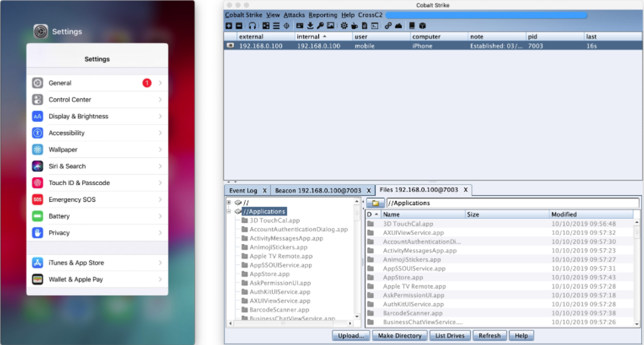Open Battery row chevron
Image resolution: width=644 pixels, height=345 pixels.
click(x=161, y=216)
